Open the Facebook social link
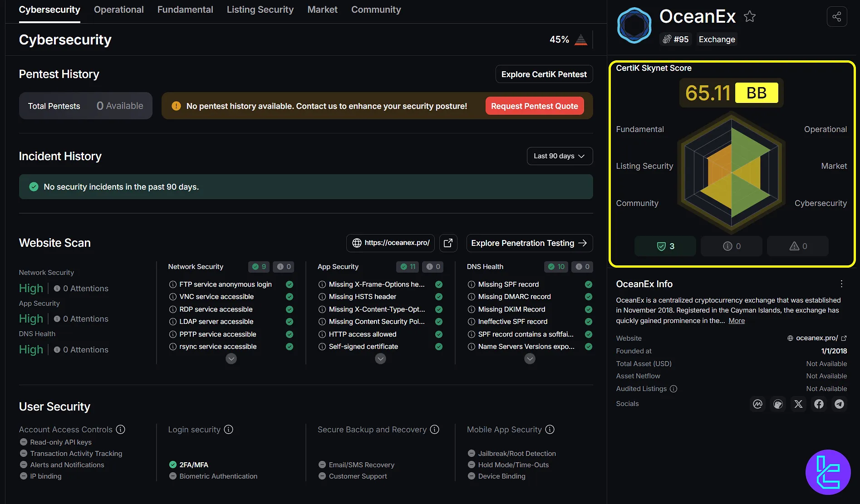The image size is (860, 504). pyautogui.click(x=819, y=404)
